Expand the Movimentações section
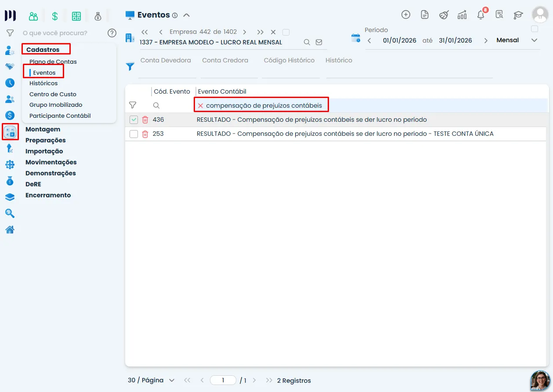This screenshot has height=392, width=553. point(51,162)
